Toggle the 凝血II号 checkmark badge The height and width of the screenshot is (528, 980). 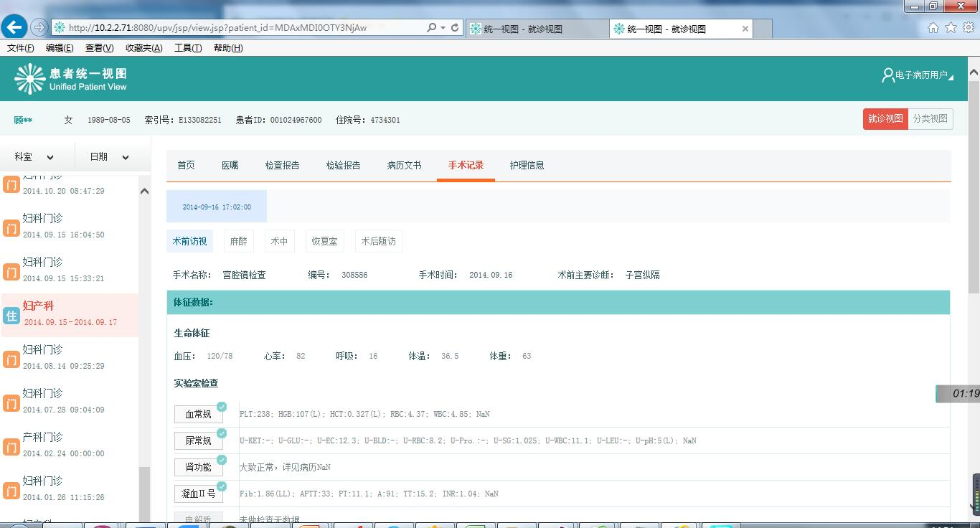point(222,486)
